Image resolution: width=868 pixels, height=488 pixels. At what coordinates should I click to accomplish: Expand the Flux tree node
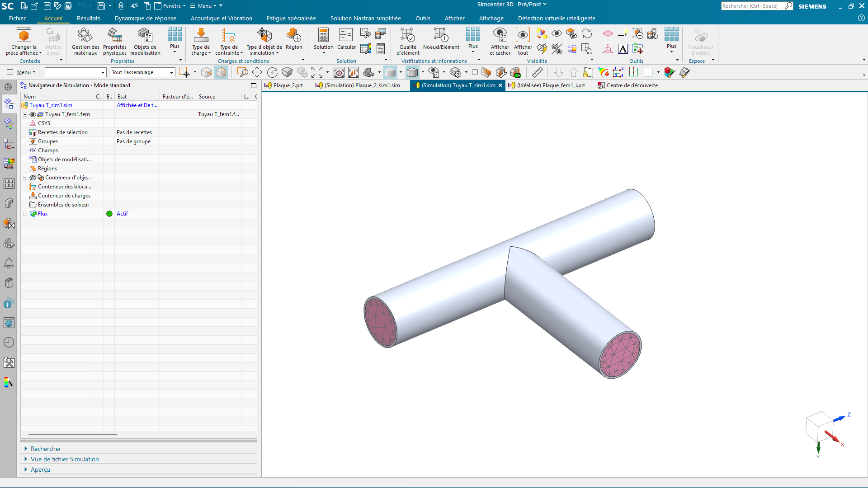click(x=25, y=214)
